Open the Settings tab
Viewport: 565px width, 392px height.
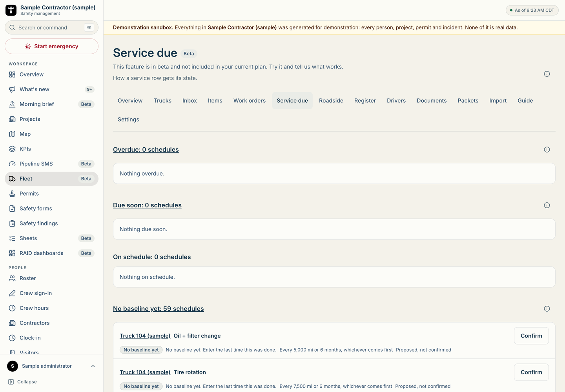click(128, 120)
